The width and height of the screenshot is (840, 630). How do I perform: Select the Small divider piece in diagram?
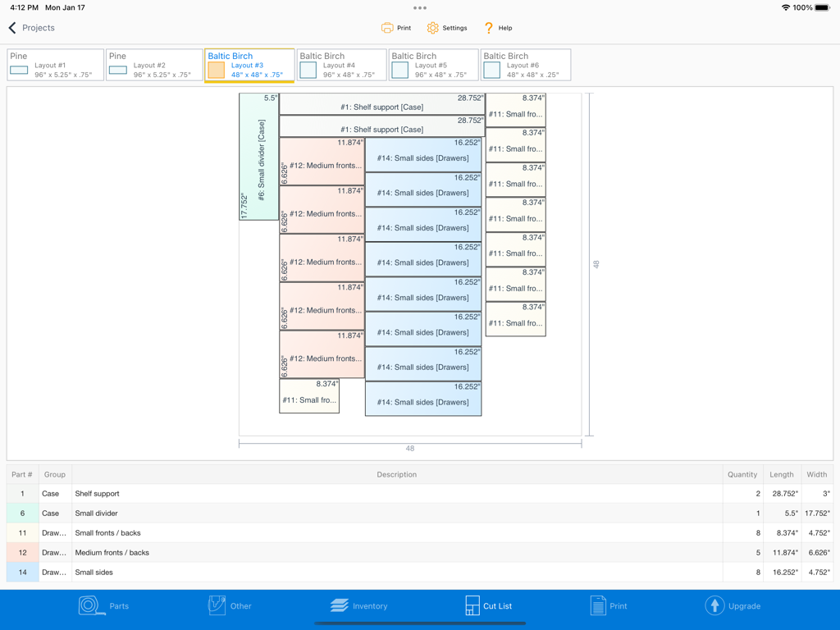click(258, 157)
